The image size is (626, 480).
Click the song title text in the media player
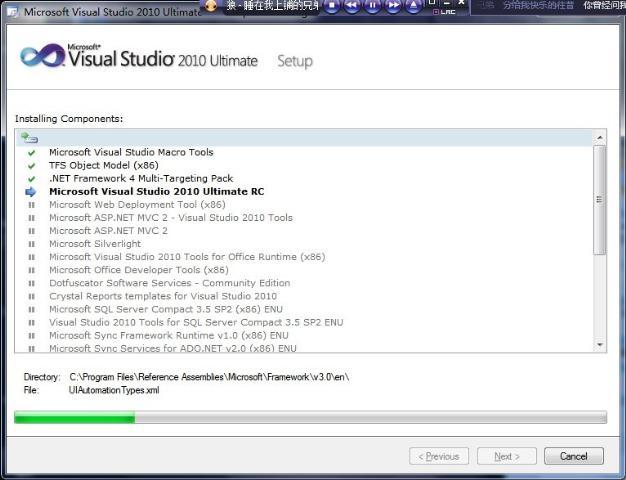coord(273,6)
